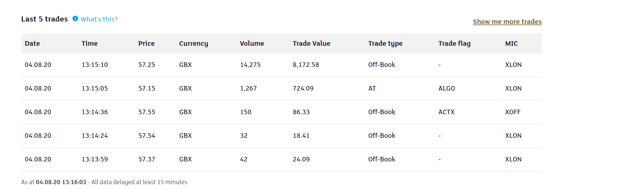Click the blue info icon beside Last 5 trades
This screenshot has height=189, width=644.
click(75, 19)
